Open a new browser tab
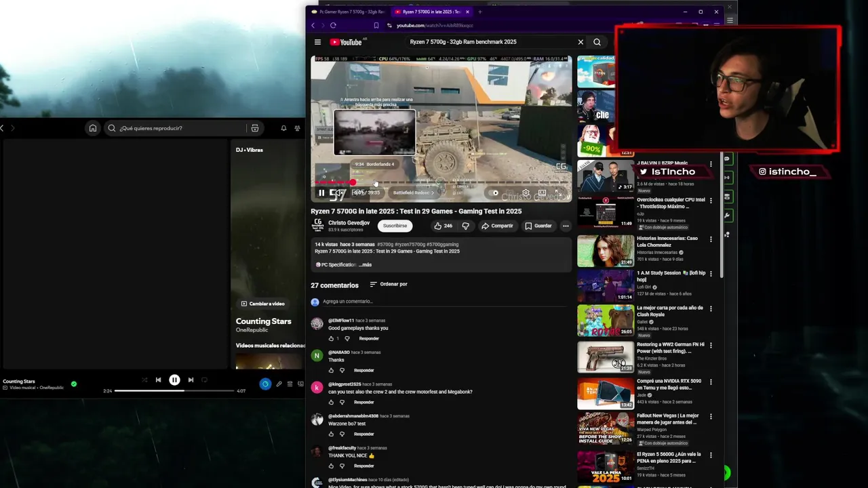 tap(479, 12)
